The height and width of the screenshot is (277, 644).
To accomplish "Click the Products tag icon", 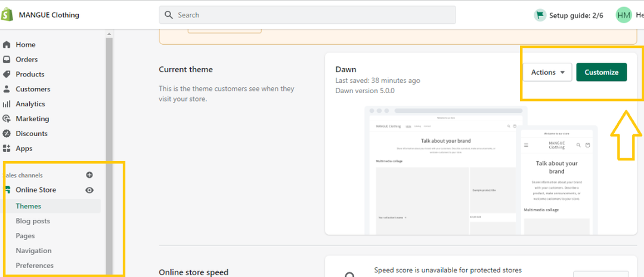I will coord(7,75).
